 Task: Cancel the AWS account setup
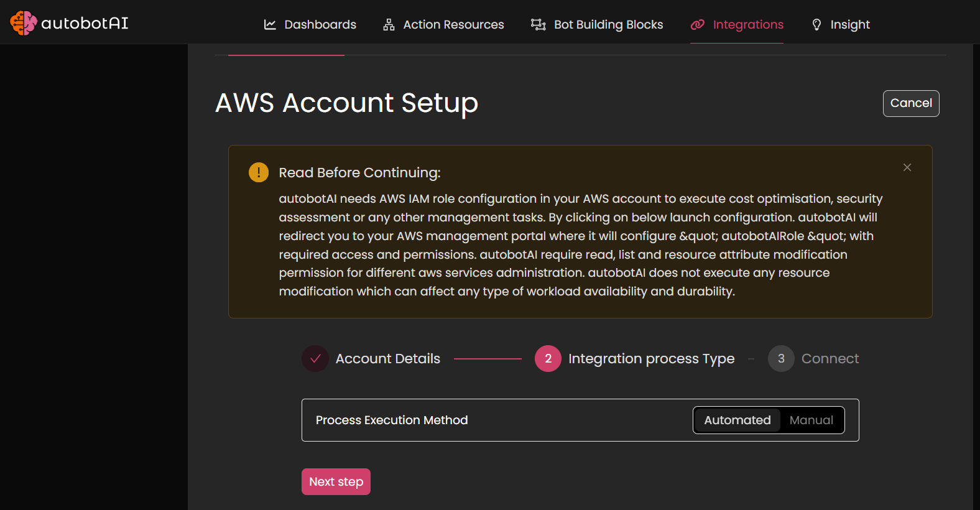911,103
